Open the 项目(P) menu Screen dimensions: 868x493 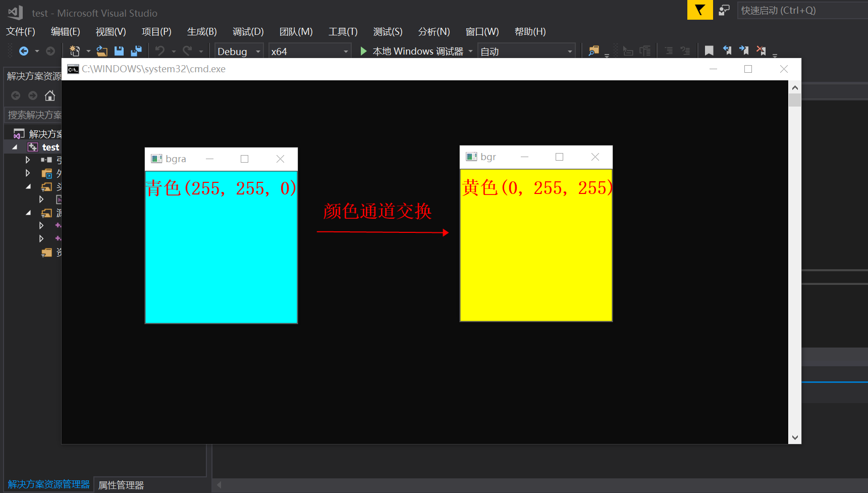click(x=156, y=31)
